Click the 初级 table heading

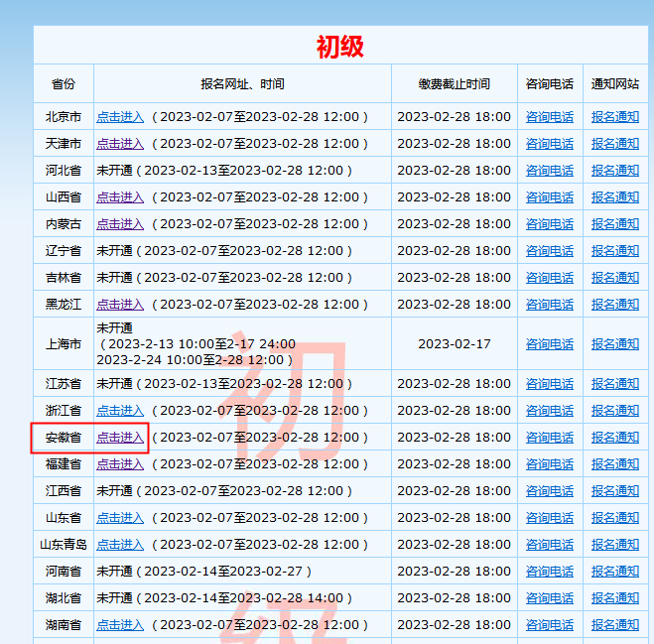pos(340,47)
